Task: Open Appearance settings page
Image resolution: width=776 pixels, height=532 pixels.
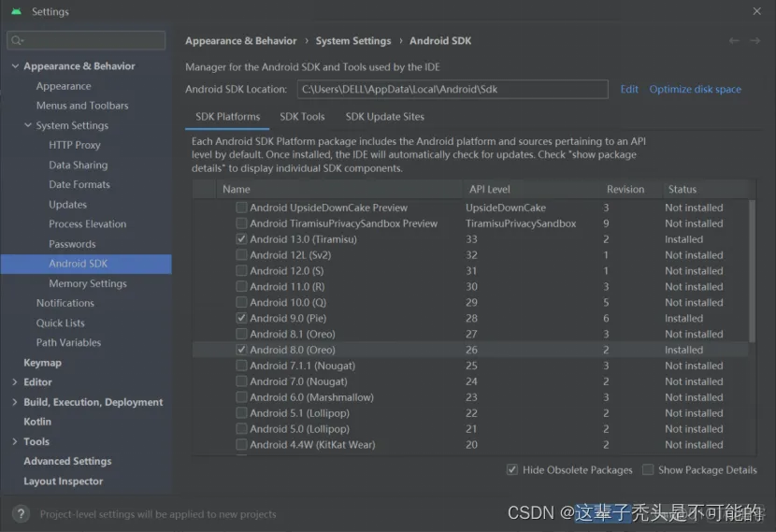Action: tap(64, 86)
